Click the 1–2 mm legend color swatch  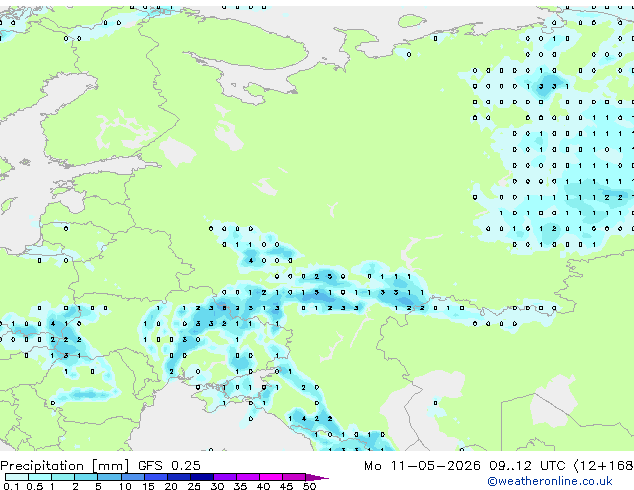[x=63, y=477]
